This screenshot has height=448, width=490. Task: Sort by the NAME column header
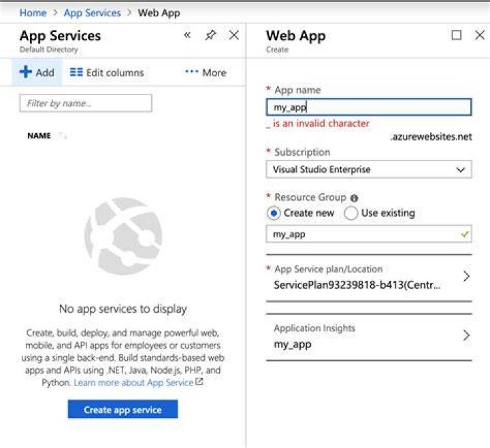[x=39, y=136]
